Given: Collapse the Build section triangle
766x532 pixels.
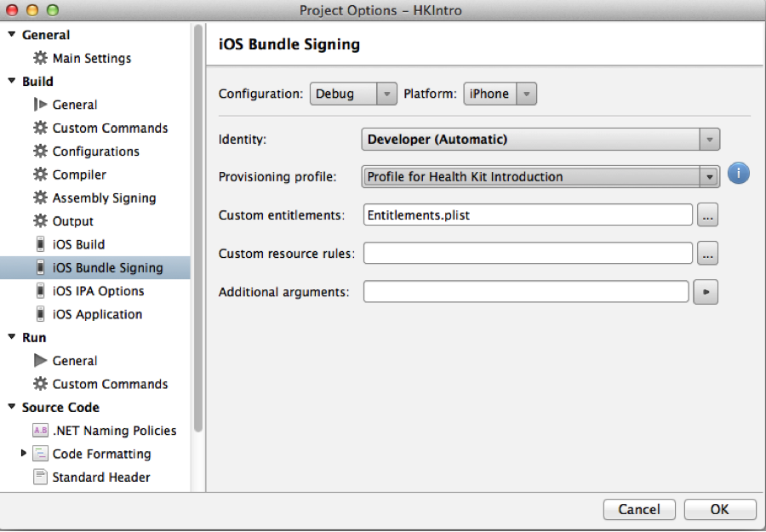Looking at the screenshot, I should pos(12,81).
